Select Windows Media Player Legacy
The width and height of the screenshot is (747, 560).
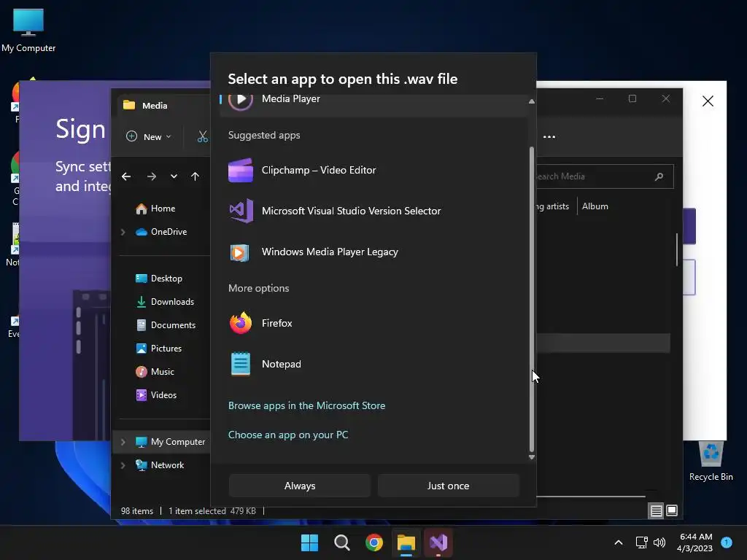374,252
